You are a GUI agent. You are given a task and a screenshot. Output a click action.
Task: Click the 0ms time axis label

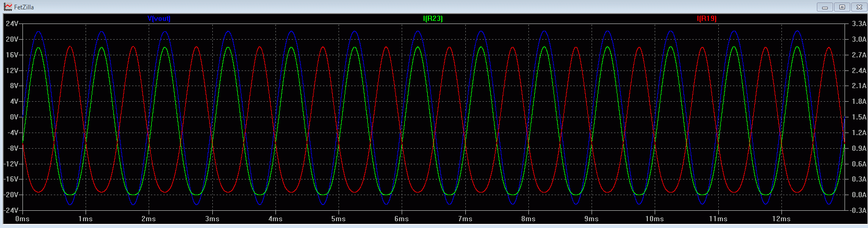22,219
